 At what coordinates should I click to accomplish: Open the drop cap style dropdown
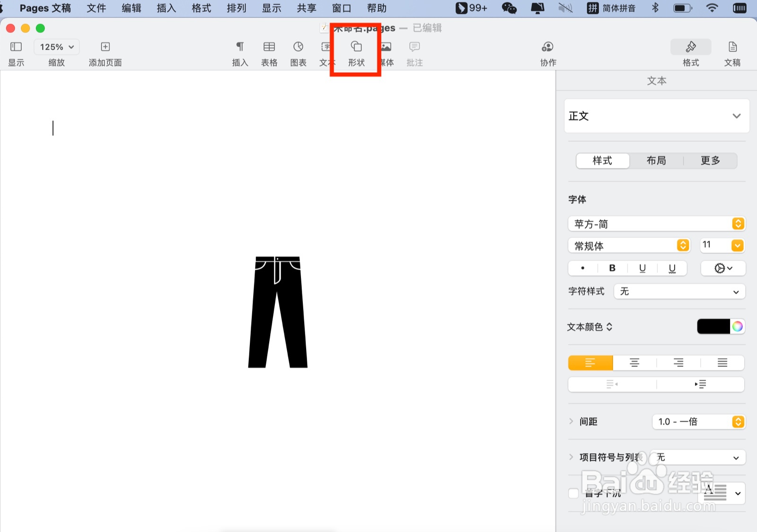[x=722, y=493]
